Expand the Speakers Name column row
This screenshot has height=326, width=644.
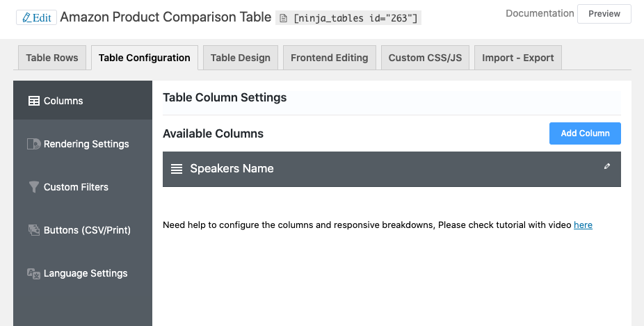[x=389, y=169]
